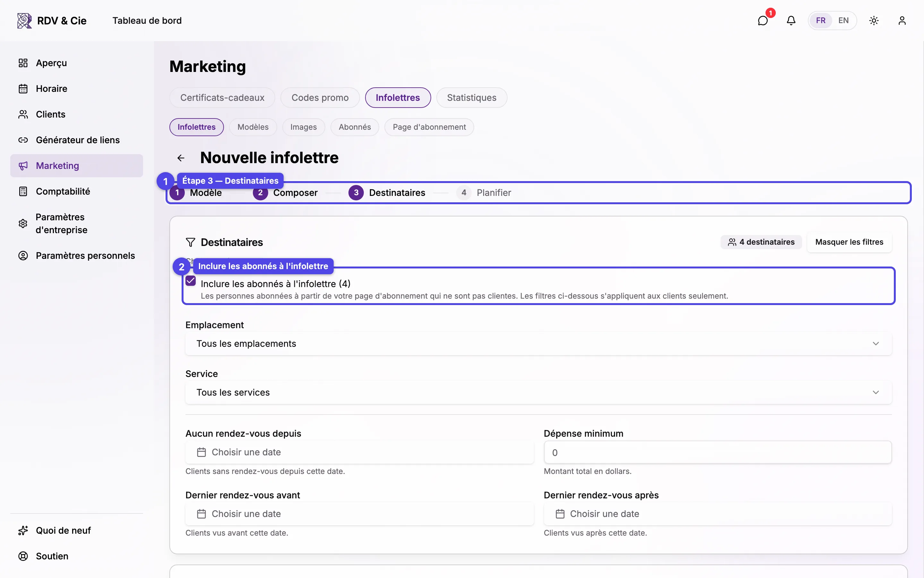
Task: Open Paramètres personnels in the sidebar
Action: (76, 255)
